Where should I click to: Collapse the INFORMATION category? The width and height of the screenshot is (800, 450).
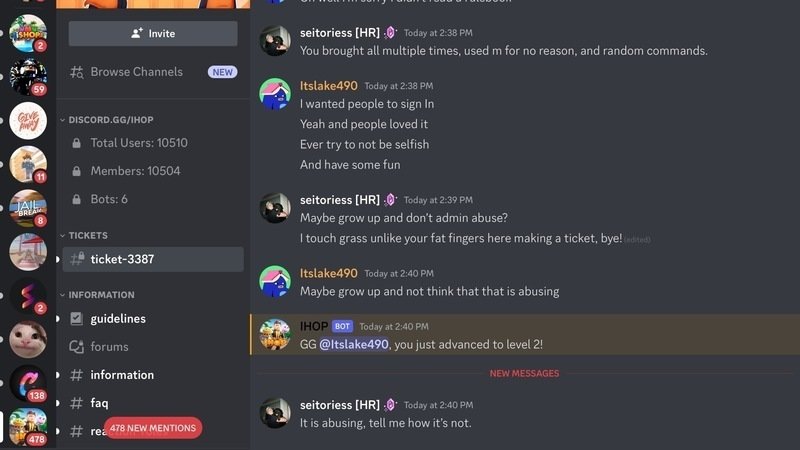(97, 295)
